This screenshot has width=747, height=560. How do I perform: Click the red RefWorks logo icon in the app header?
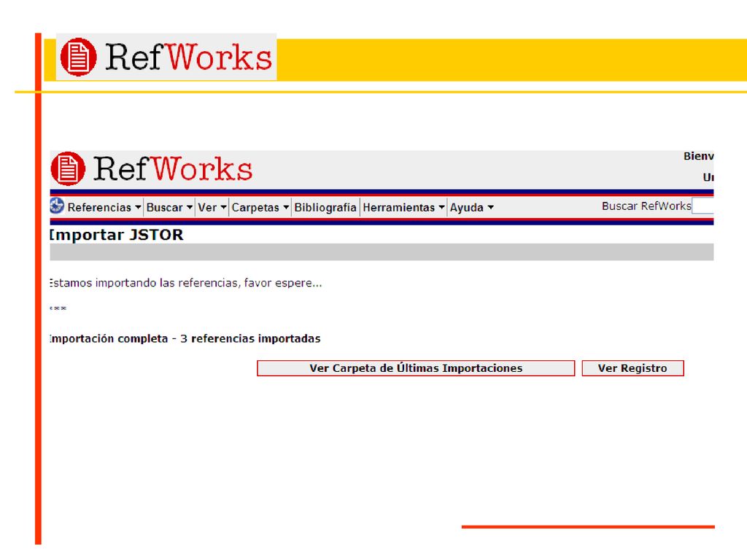pyautogui.click(x=68, y=168)
